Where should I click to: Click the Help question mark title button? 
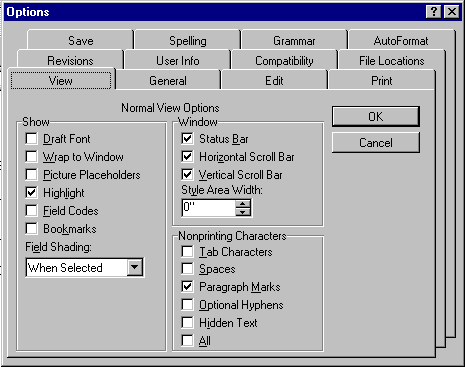pos(433,12)
